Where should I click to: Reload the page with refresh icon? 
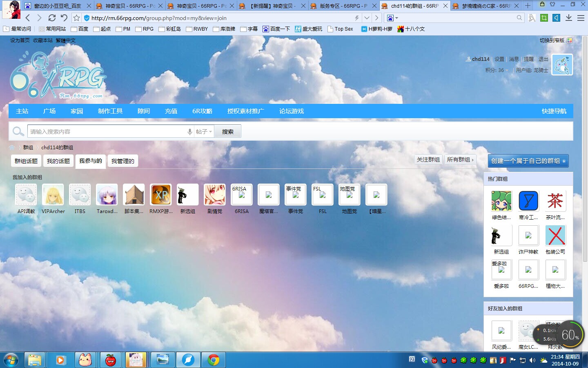[52, 18]
